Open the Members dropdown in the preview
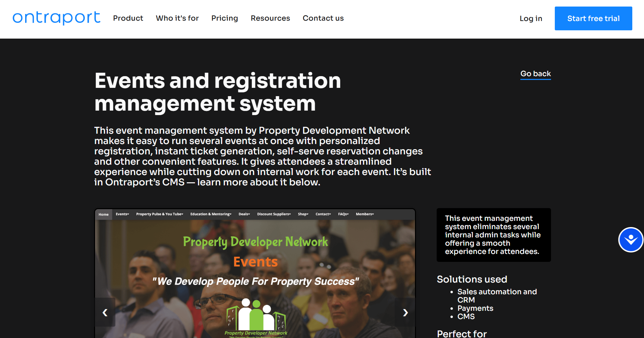 pyautogui.click(x=365, y=214)
